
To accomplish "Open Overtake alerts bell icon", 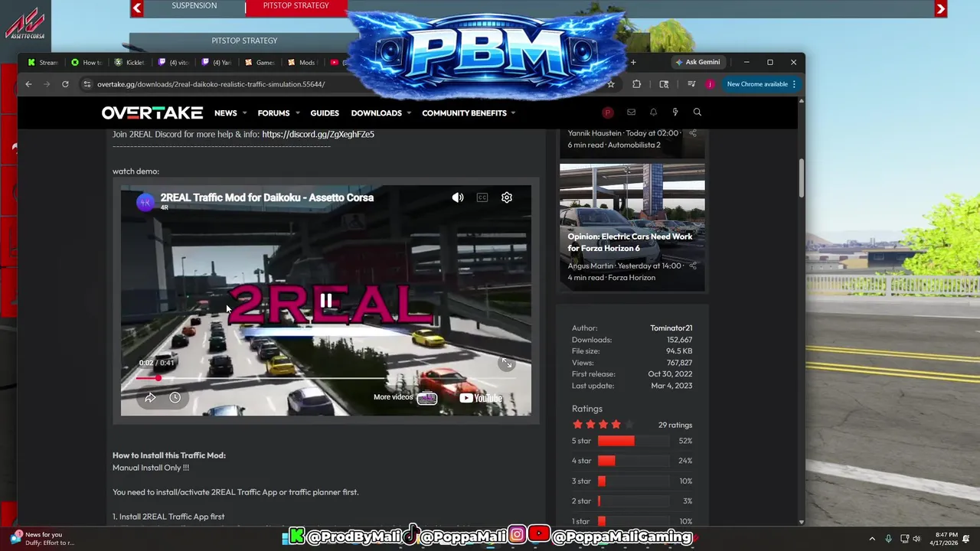I will pyautogui.click(x=653, y=112).
